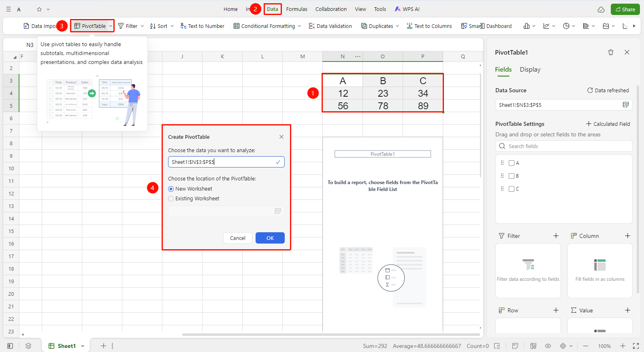Insert a column chart from the toolbar
Image resolution: width=644 pixels, height=352 pixels.
526,26
